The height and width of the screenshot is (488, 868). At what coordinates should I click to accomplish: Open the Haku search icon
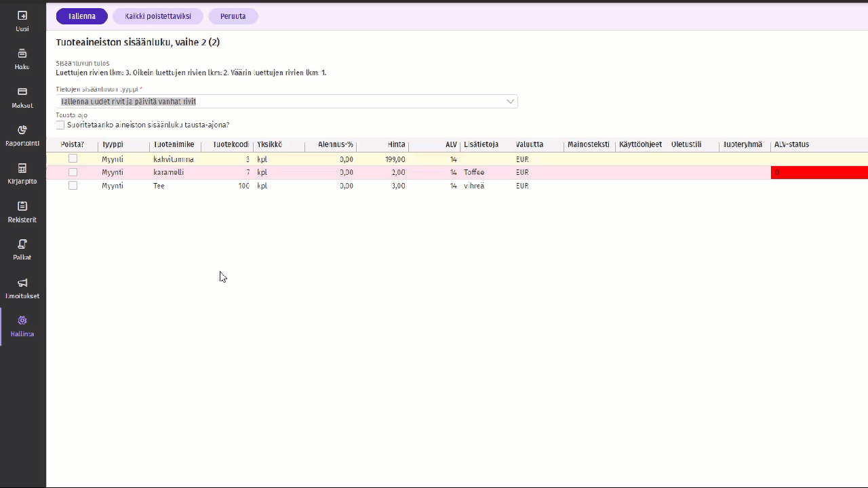(x=22, y=54)
